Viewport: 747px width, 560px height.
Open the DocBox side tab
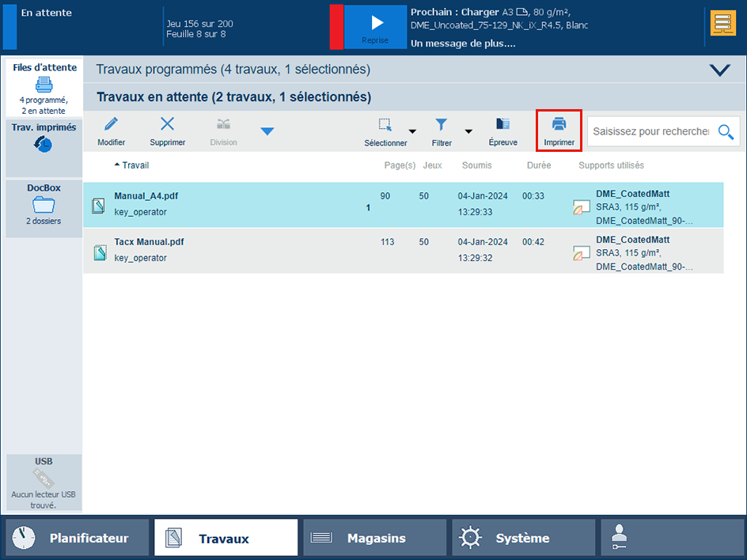pos(44,208)
